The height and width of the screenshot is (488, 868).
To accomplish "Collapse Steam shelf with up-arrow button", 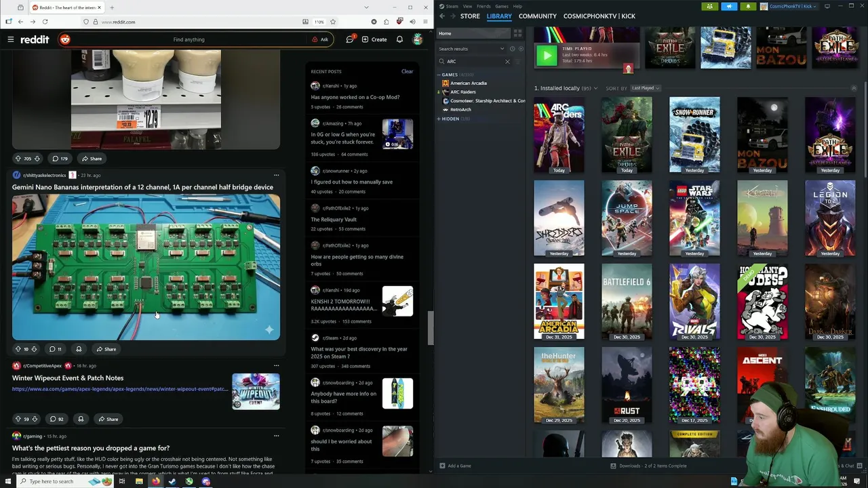I will tap(854, 88).
